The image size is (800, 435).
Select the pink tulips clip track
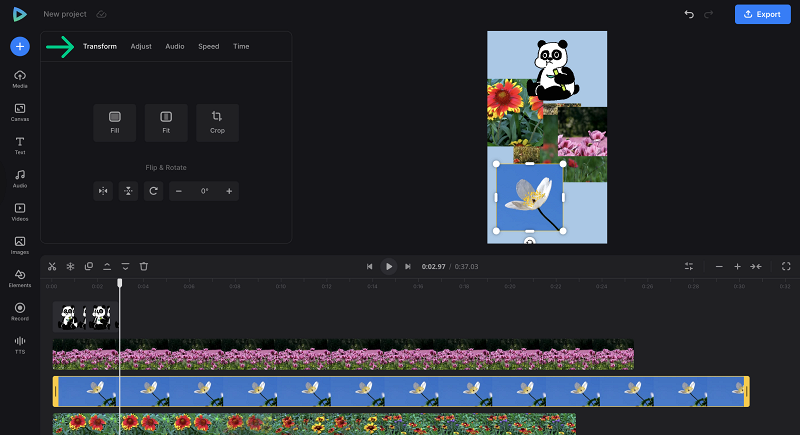343,354
